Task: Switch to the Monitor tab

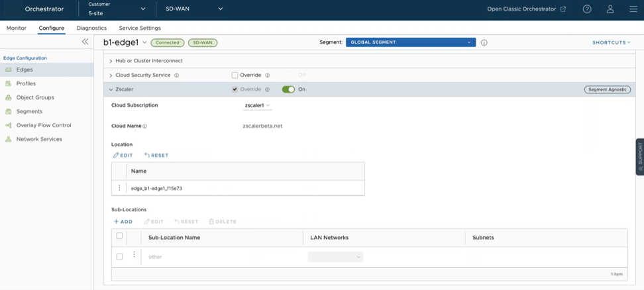Action: pos(17,28)
